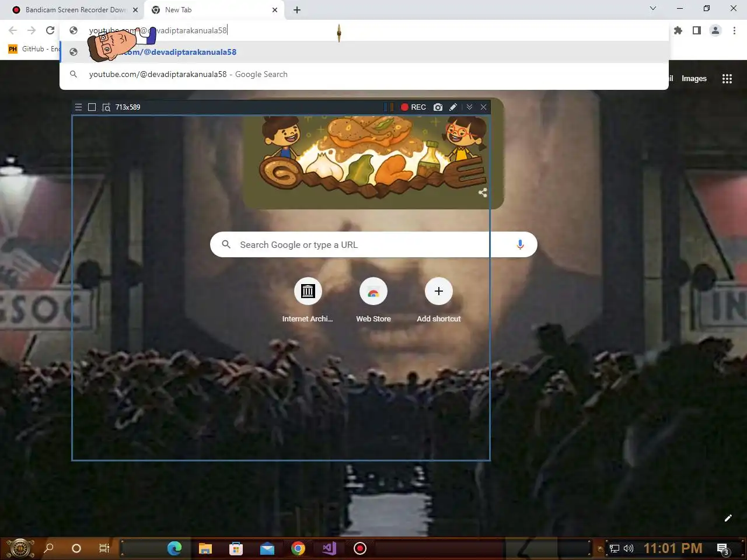
Task: Click the Search Google or type a URL box
Action: 373,244
